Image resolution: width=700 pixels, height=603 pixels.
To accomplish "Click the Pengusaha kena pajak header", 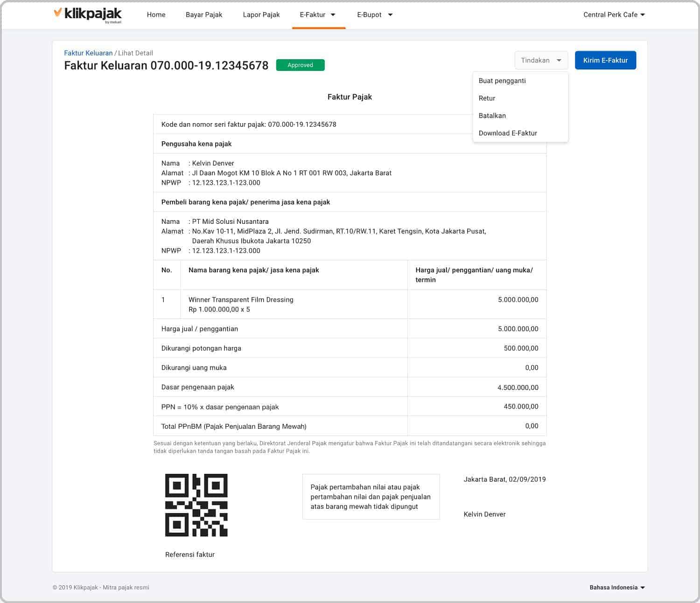I will (196, 144).
